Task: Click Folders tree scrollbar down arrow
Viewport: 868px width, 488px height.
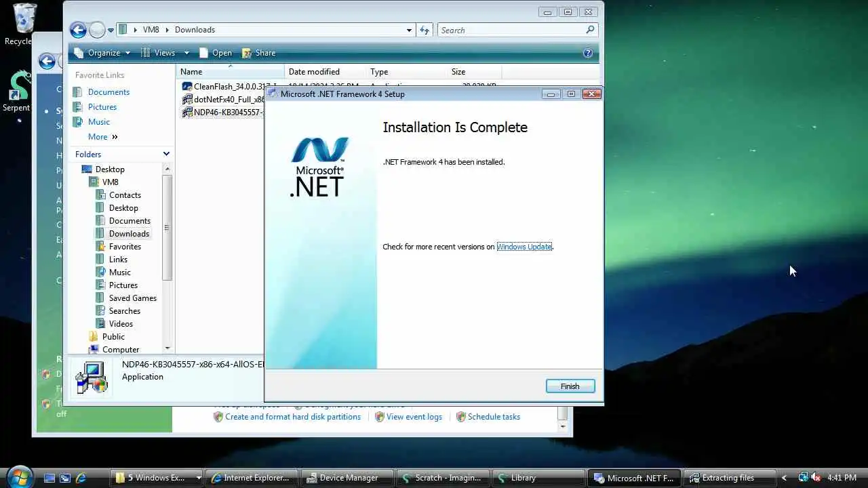Action: point(167,348)
